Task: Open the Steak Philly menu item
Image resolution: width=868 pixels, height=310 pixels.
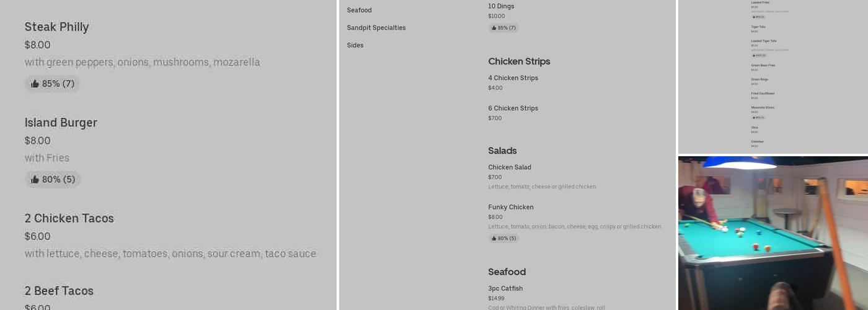Action: (57, 27)
